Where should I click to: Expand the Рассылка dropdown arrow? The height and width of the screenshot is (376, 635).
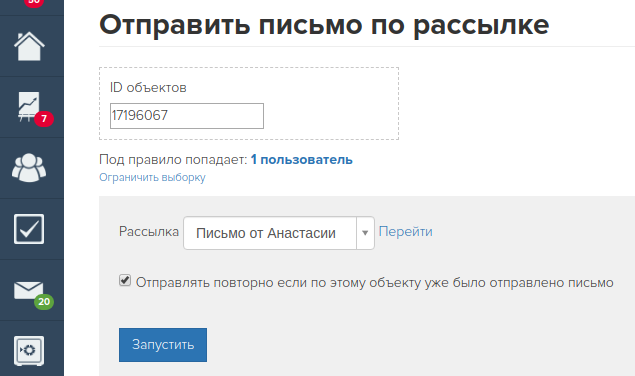(365, 233)
